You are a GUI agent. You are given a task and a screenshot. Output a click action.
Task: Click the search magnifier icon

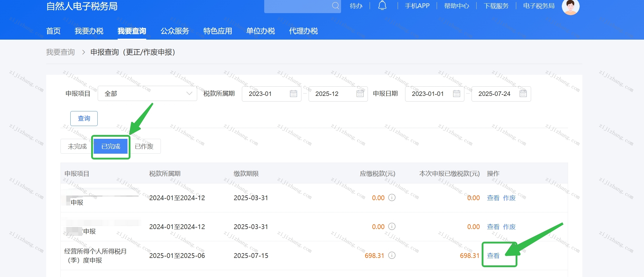[335, 6]
